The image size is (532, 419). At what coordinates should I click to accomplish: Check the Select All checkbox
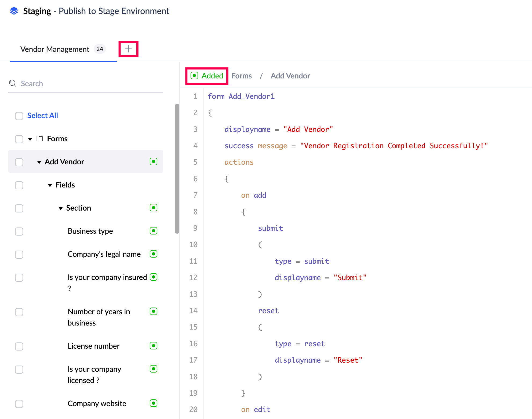point(19,116)
